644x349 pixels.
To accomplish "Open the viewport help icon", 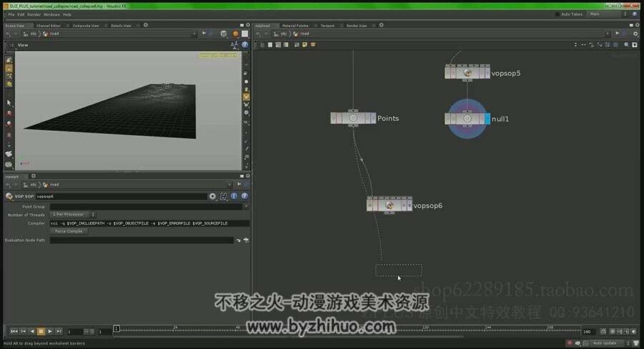I will (x=245, y=45).
